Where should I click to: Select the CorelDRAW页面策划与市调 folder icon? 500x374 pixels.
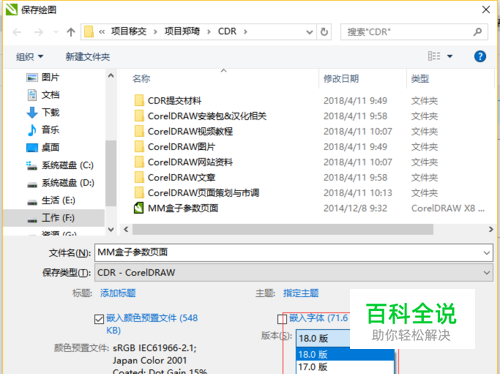coord(139,192)
